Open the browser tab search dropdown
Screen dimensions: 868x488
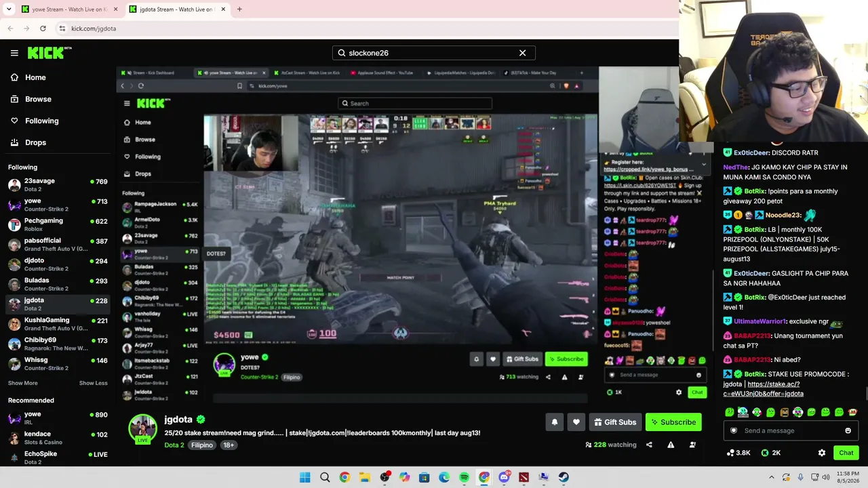point(9,9)
